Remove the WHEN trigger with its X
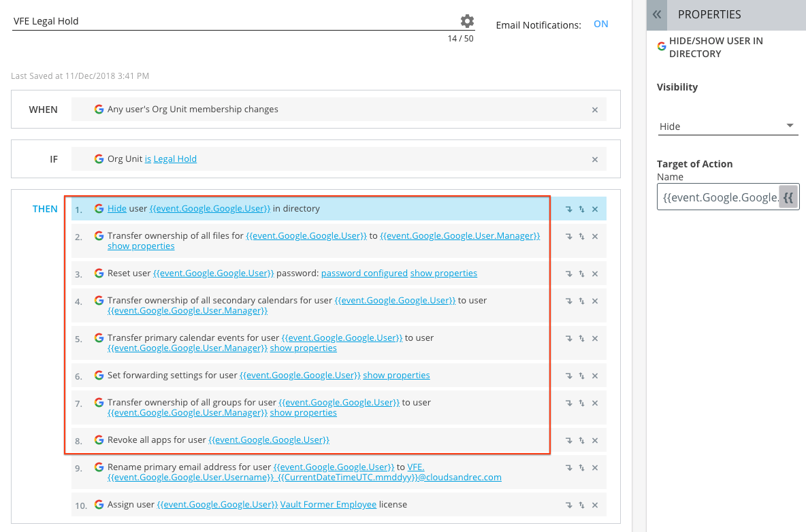The width and height of the screenshot is (806, 532). coord(594,109)
